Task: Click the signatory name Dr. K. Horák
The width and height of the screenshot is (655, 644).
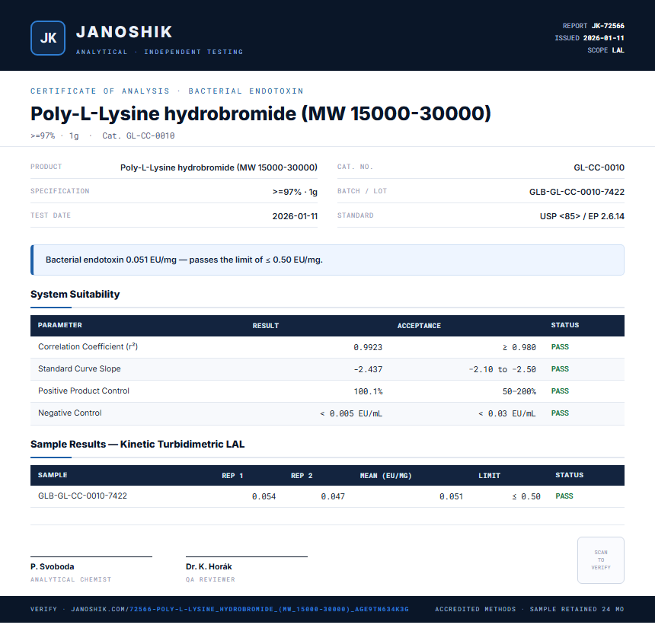Action: pyautogui.click(x=209, y=567)
